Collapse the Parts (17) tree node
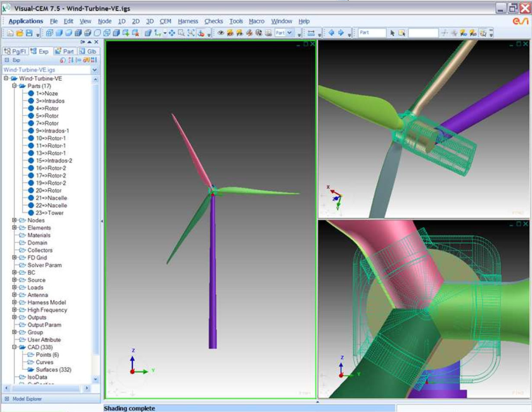Image resolution: width=532 pixels, height=412 pixels. pos(14,86)
